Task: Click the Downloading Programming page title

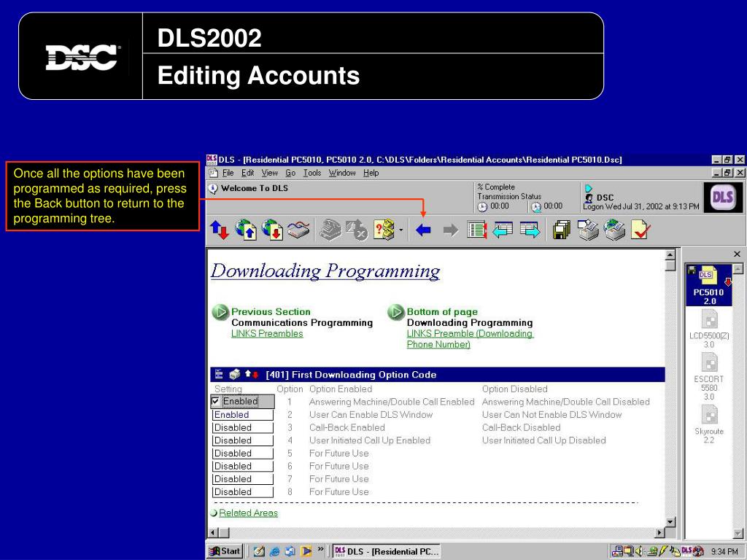Action: pos(325,271)
